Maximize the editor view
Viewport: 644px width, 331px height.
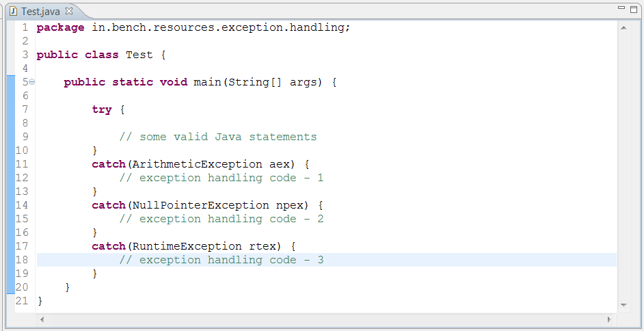tap(634, 9)
